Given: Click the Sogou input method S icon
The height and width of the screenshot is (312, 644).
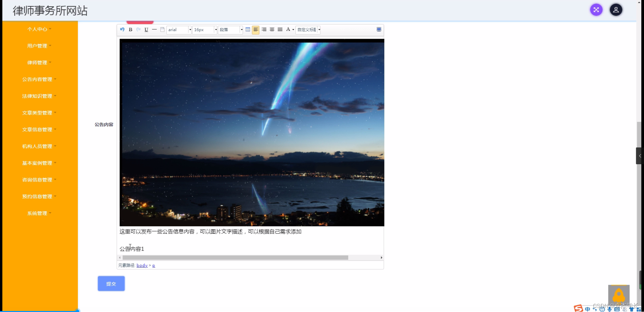Looking at the screenshot, I should click(x=578, y=309).
